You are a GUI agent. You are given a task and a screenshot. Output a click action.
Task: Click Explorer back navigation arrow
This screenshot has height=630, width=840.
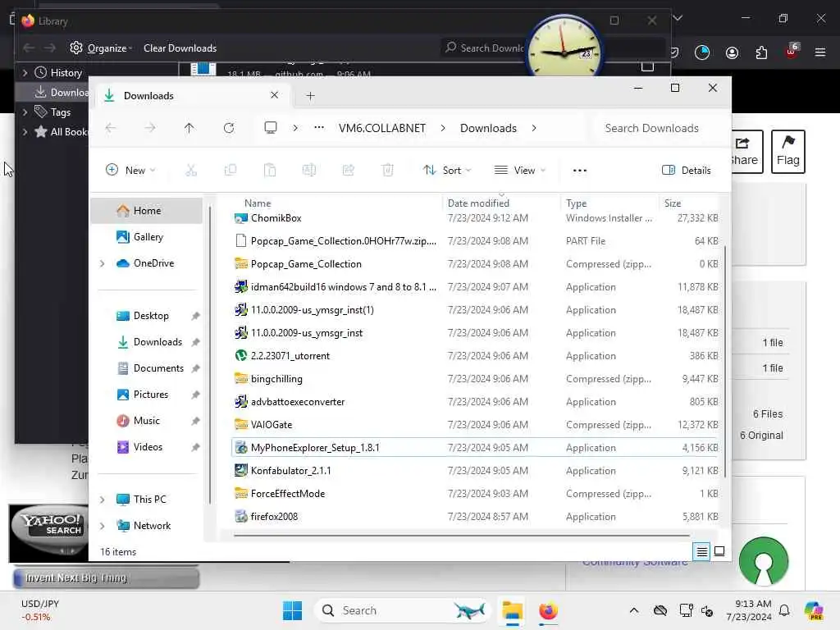pos(111,128)
